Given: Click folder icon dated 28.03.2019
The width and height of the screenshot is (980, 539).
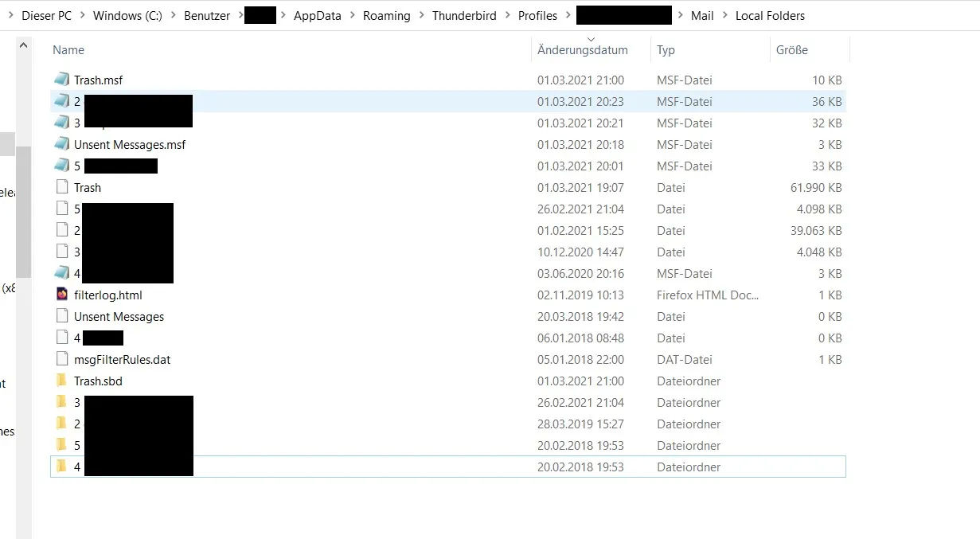Looking at the screenshot, I should pos(62,424).
